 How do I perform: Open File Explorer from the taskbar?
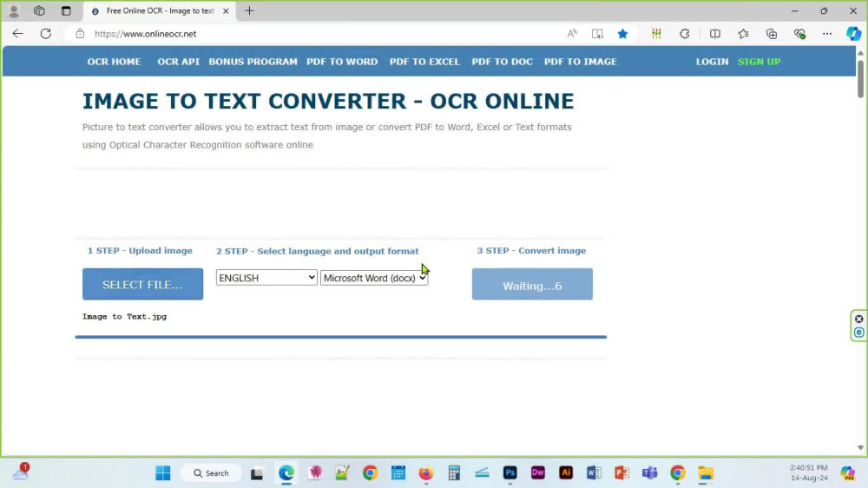tap(705, 473)
